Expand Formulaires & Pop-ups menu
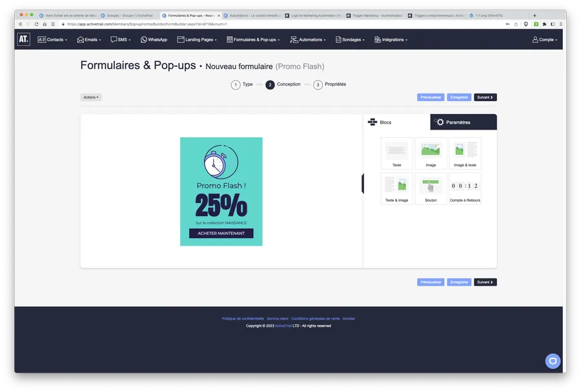Viewport: 581px width, 392px height. point(253,39)
